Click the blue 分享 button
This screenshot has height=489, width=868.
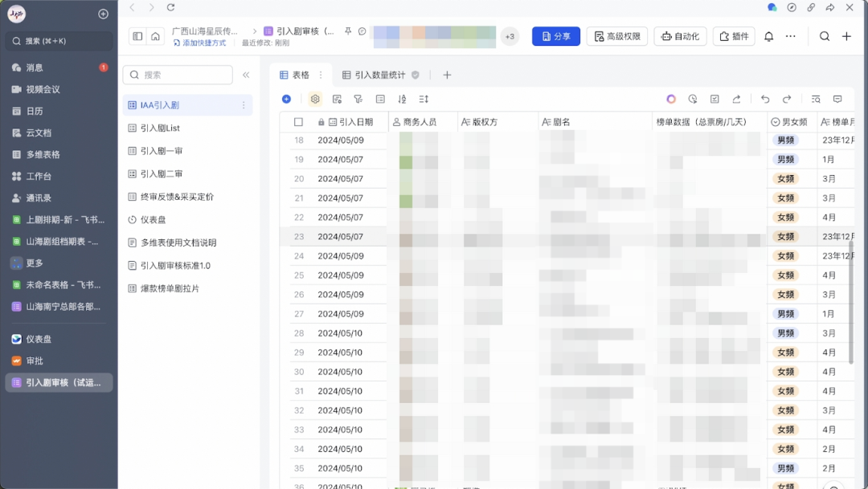pyautogui.click(x=556, y=36)
